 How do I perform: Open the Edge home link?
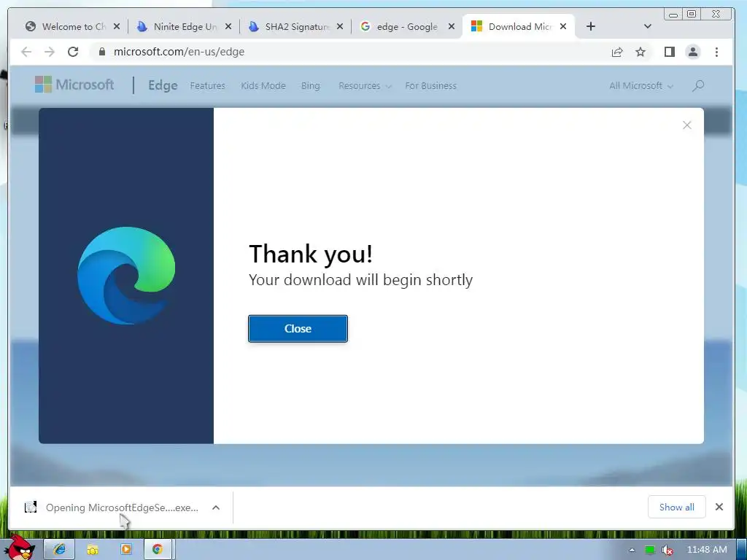(x=163, y=86)
